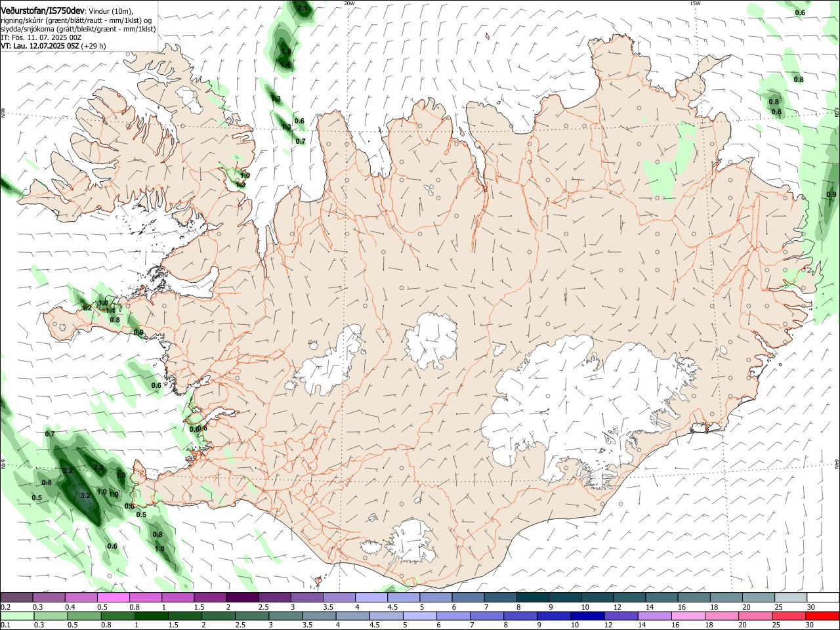Click the 2.0 precipitation value on the map
Screen dimensions: 840x630
pos(99,467)
